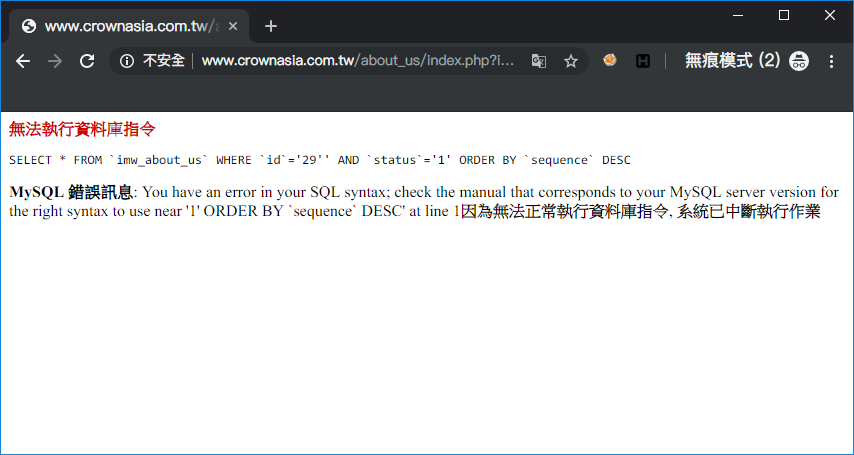854x455 pixels.
Task: Open a new tab with the plus button
Action: tap(271, 26)
